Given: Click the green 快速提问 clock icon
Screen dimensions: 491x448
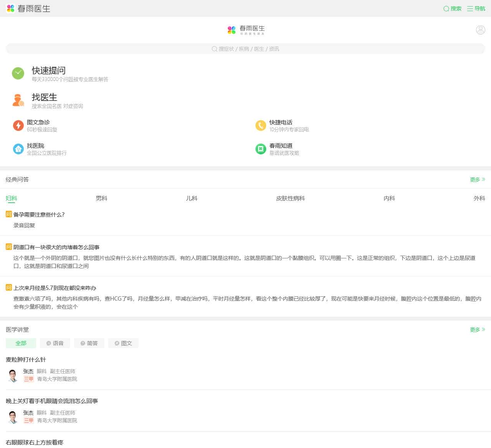Looking at the screenshot, I should (x=18, y=73).
